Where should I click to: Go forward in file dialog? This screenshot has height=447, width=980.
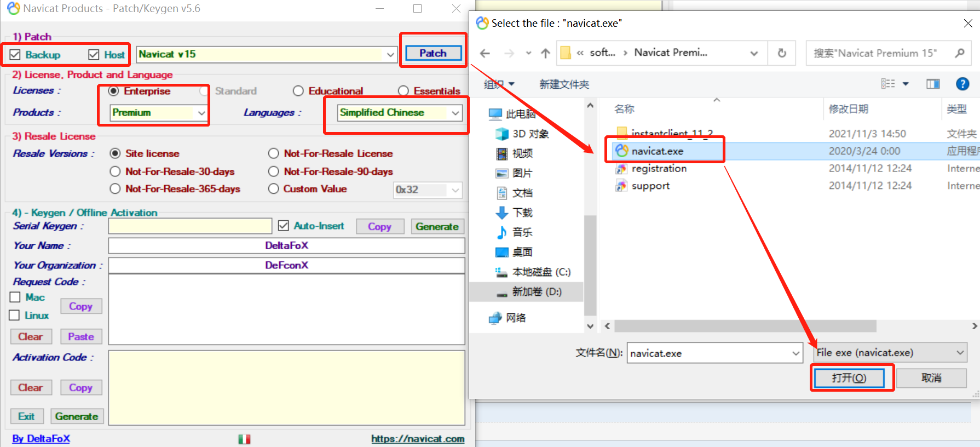(509, 53)
